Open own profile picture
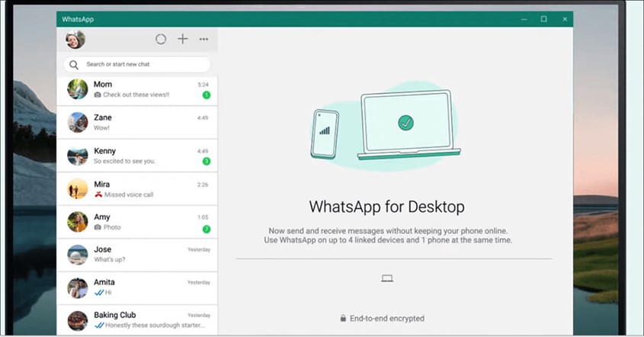 pos(75,40)
